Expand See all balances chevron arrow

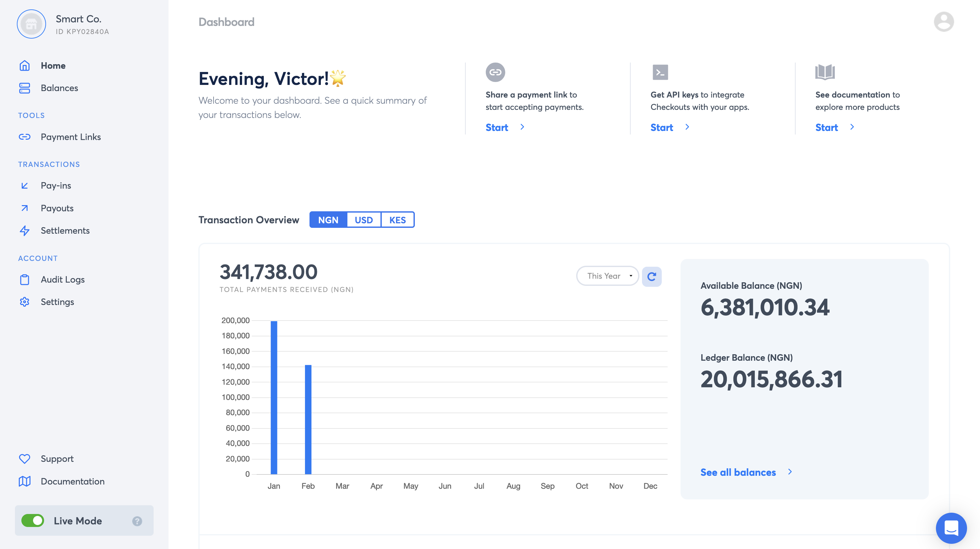point(790,472)
